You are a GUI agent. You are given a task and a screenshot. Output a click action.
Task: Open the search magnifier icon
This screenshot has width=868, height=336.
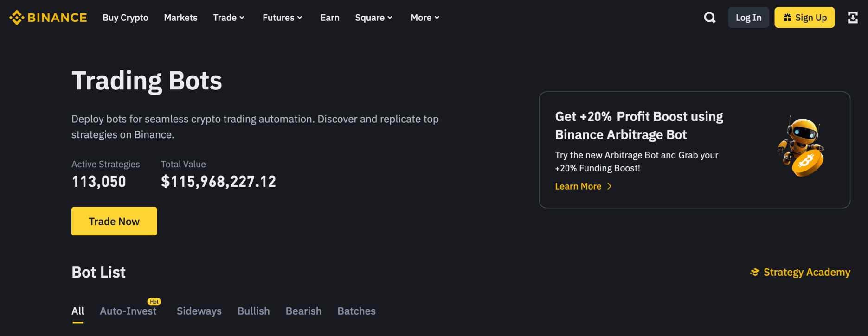coord(709,18)
